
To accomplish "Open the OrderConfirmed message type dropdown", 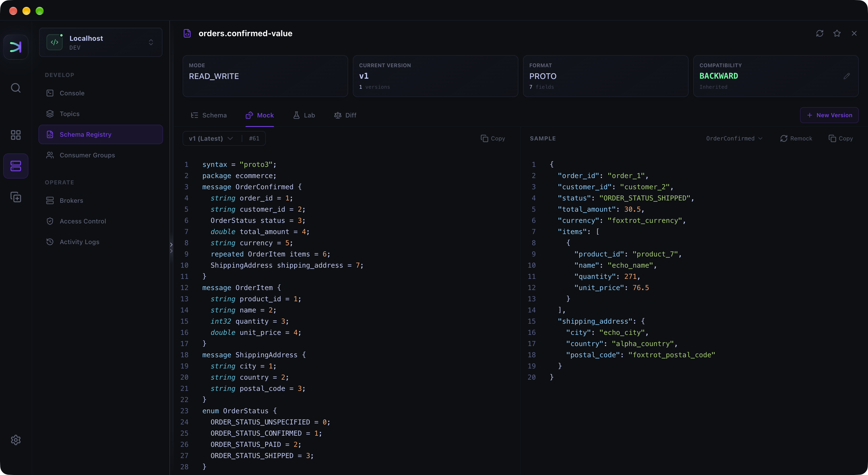I will (734, 138).
